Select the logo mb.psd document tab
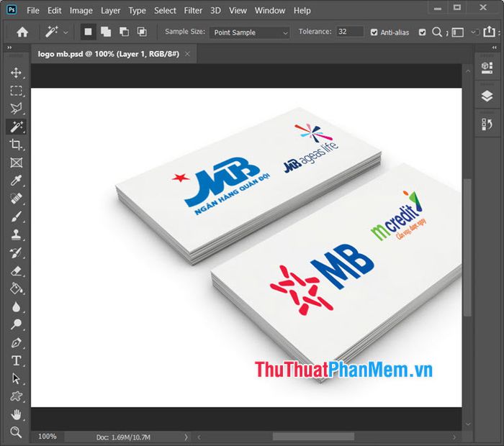Image resolution: width=504 pixels, height=446 pixels. [114, 54]
